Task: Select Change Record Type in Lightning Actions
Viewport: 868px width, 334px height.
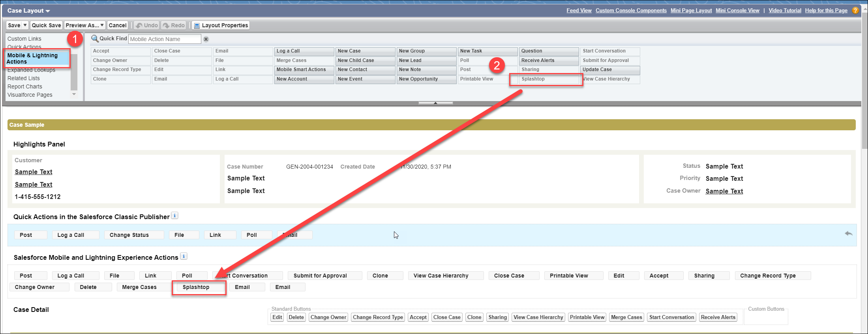Action: coord(772,276)
